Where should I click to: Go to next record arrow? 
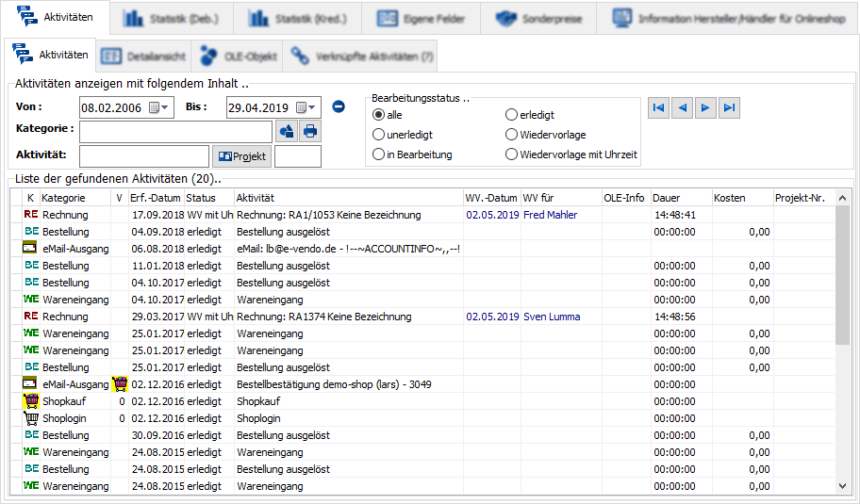[705, 107]
